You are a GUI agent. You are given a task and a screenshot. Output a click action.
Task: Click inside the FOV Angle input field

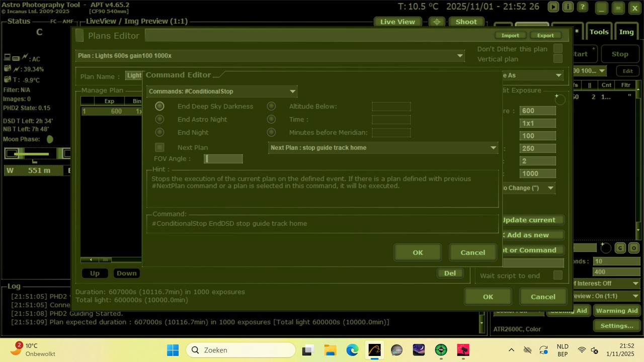(x=223, y=158)
